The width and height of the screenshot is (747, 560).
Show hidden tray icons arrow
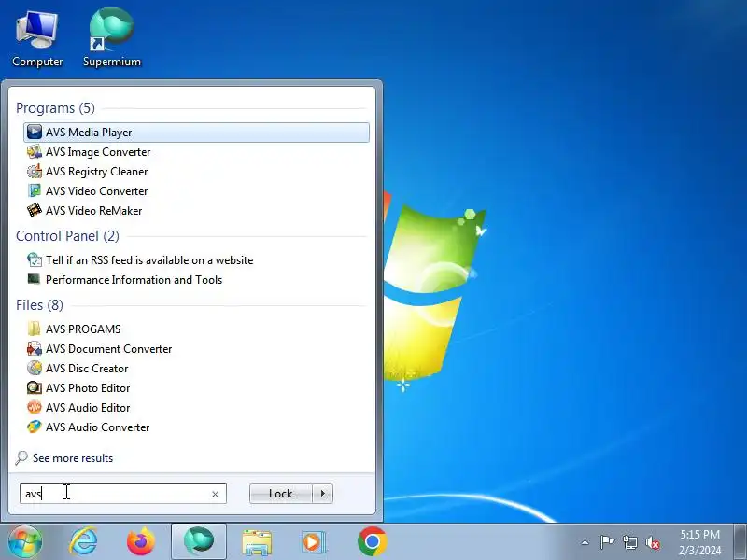click(x=585, y=542)
